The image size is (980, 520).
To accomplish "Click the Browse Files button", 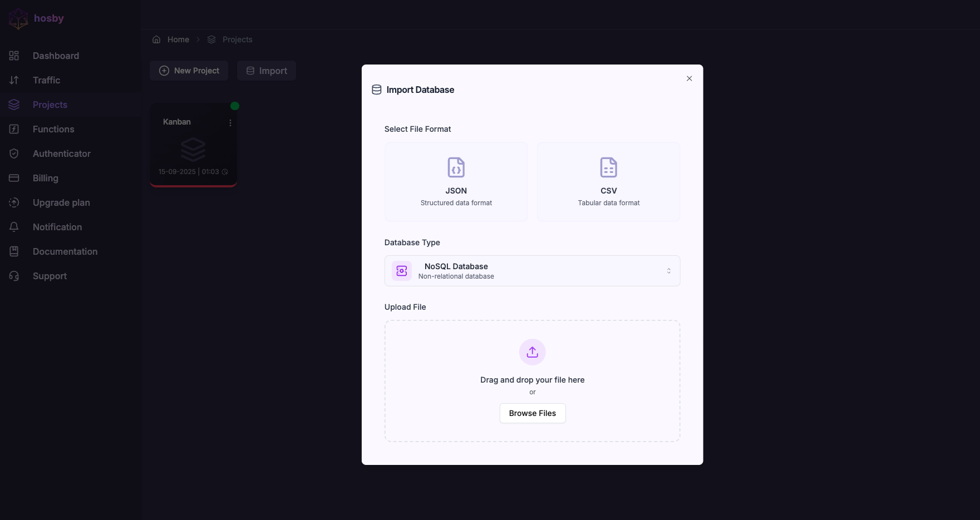I will click(532, 413).
